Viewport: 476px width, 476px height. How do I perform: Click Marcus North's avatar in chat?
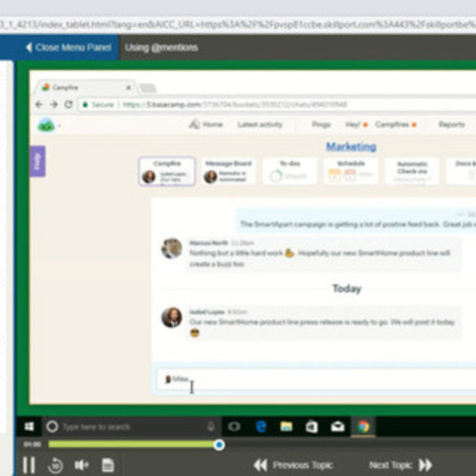pos(172,248)
